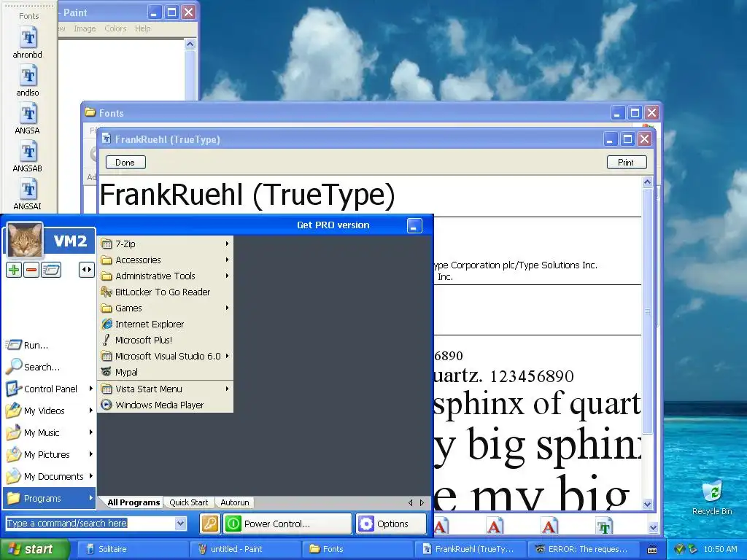This screenshot has height=560, width=747.
Task: Open the ANGSAI font file icon
Action: tap(28, 195)
